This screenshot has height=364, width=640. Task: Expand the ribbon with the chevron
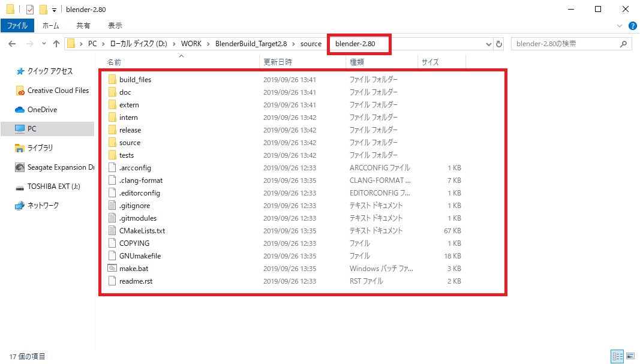pyautogui.click(x=620, y=26)
